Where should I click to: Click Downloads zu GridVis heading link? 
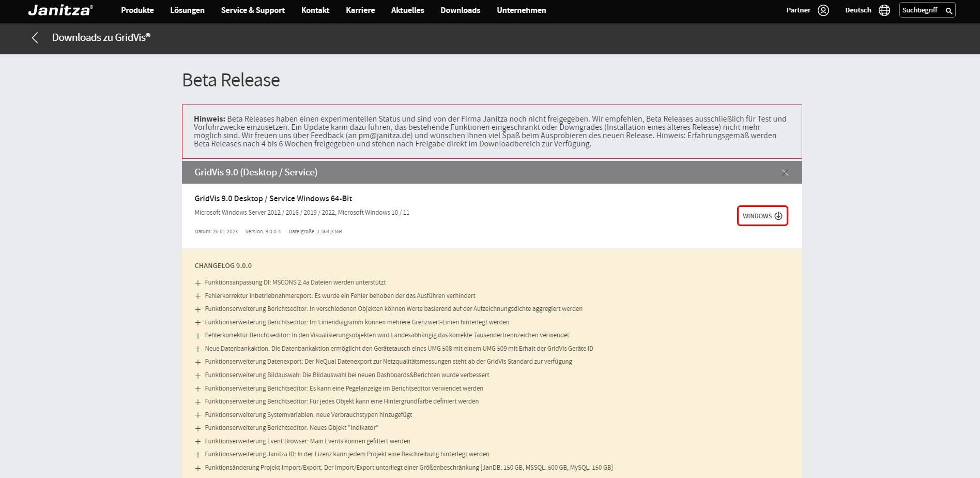(x=101, y=37)
